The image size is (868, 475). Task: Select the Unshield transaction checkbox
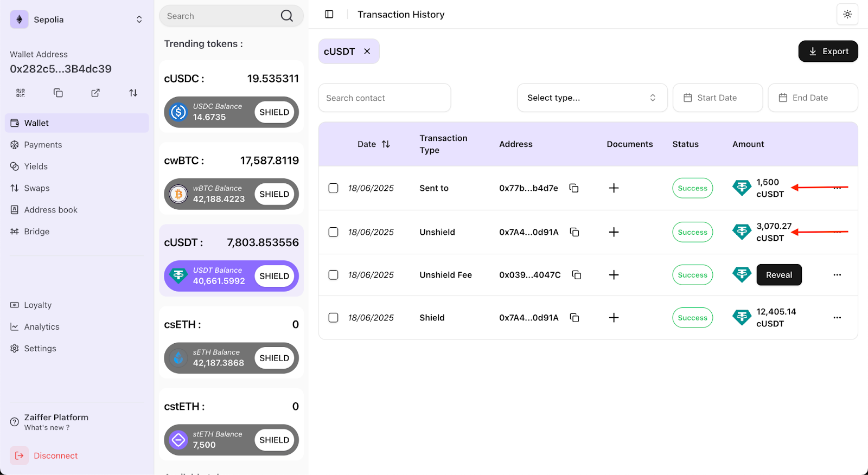pyautogui.click(x=334, y=232)
